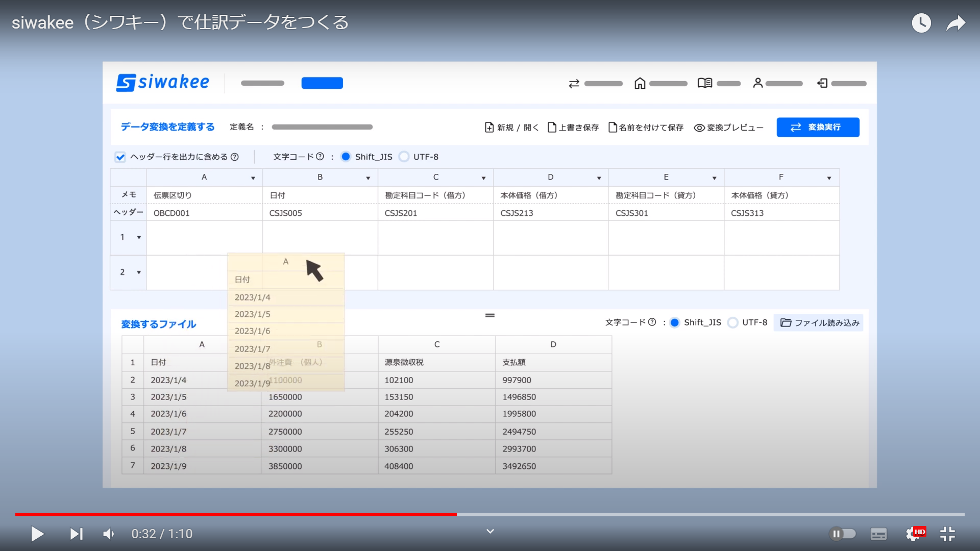Click the YouTube play button

[37, 534]
